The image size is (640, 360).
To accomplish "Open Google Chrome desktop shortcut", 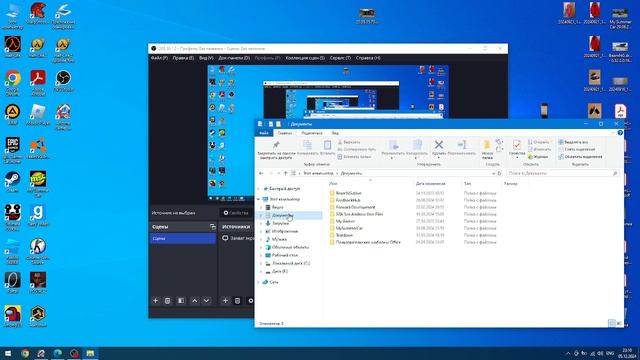I will coord(13,83).
